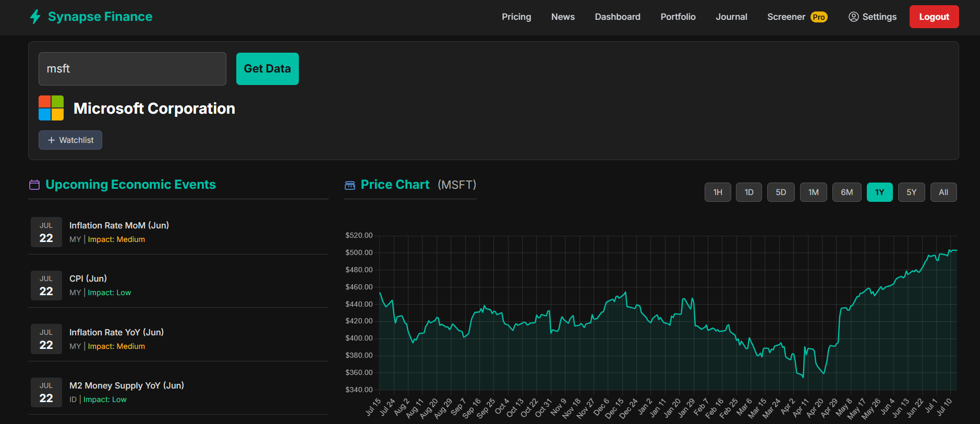Click the calendar icon beside Upcoming Economic Events
The height and width of the screenshot is (424, 980).
coord(34,185)
